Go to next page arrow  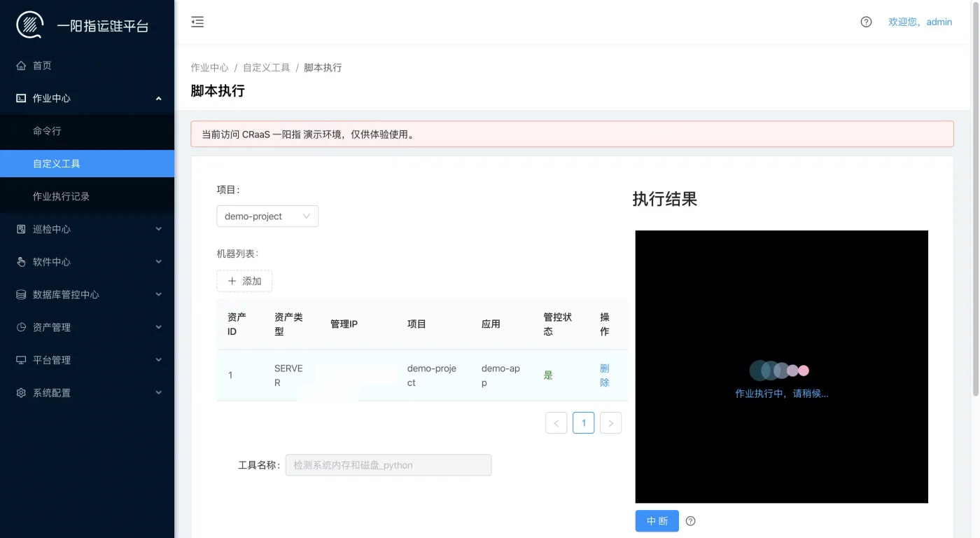coord(610,423)
